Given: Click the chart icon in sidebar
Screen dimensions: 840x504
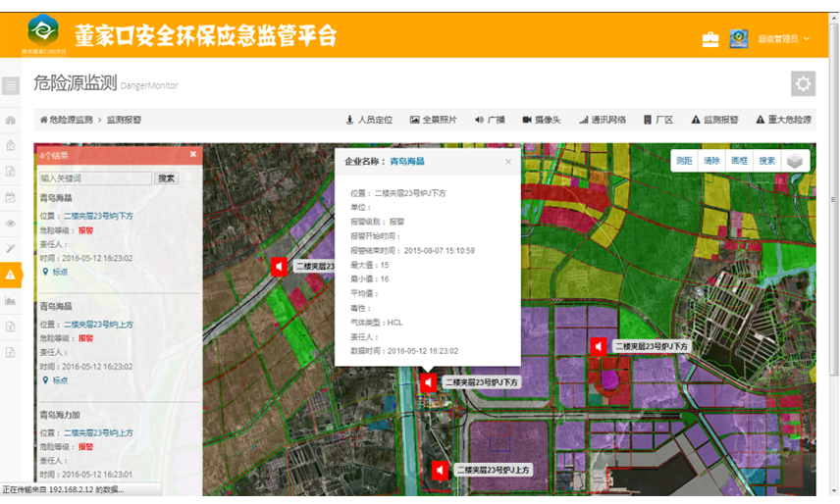Looking at the screenshot, I should point(11,301).
